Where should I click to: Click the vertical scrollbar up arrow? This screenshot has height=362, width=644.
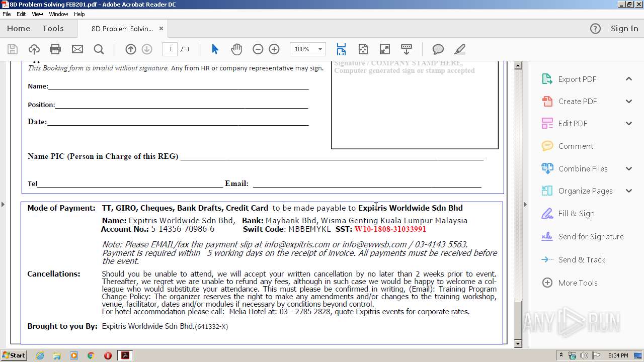[518, 66]
